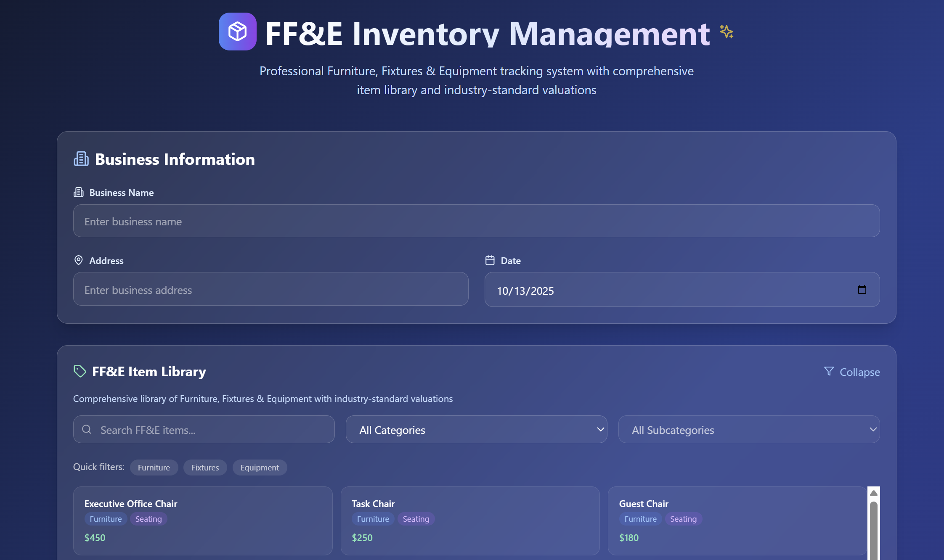Open the date picker calendar icon in date field
The height and width of the screenshot is (560, 944).
point(862,290)
